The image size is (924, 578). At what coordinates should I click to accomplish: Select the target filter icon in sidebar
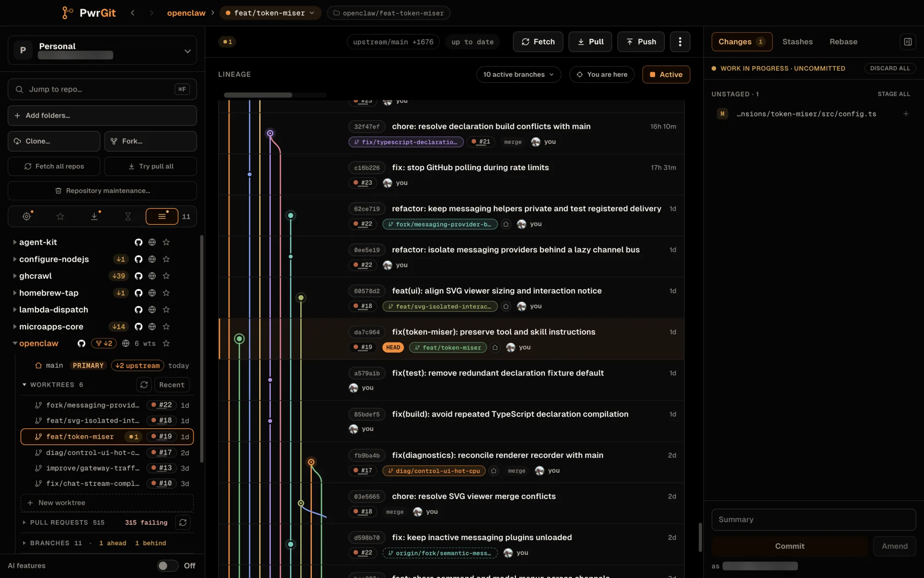[x=27, y=216]
